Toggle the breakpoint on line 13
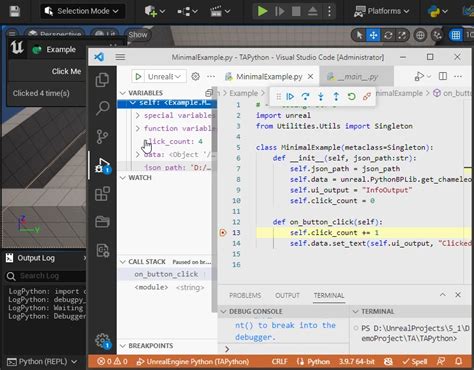This screenshot has height=370, width=474. click(223, 233)
